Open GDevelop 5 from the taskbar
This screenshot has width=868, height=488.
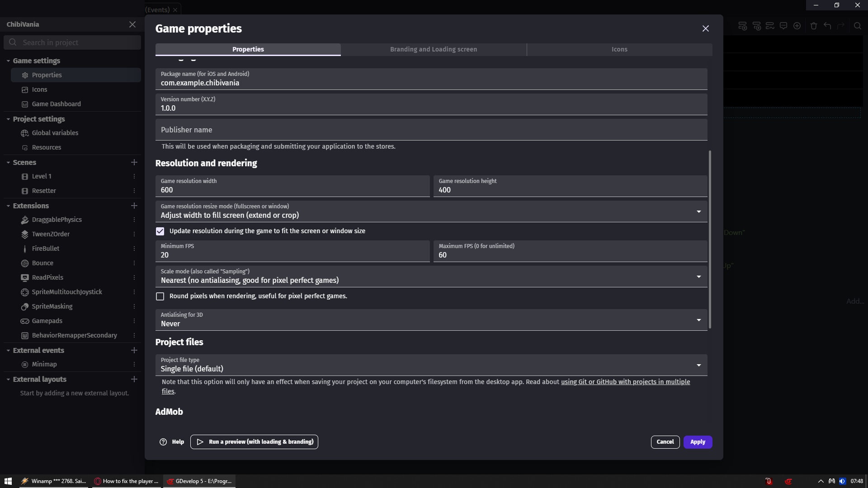click(x=199, y=481)
